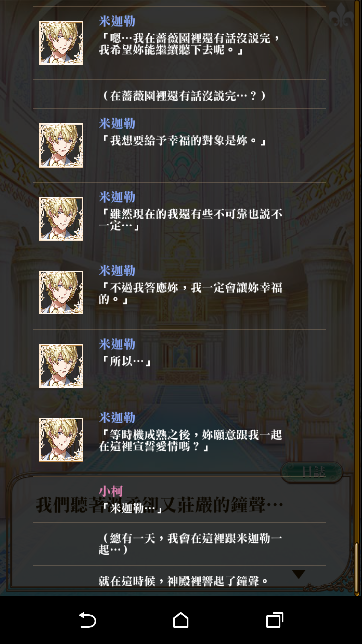Click the pink 小柯 speaker name
Image resolution: width=362 pixels, height=644 pixels.
tap(110, 491)
